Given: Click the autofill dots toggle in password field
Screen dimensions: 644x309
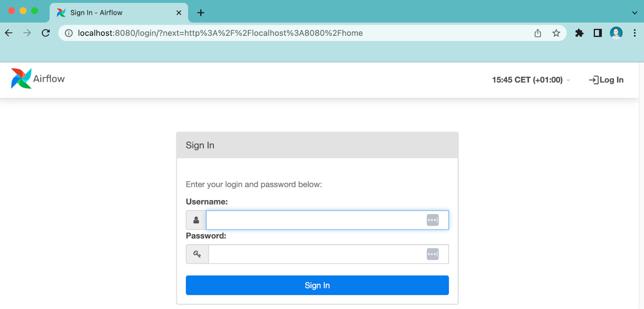Looking at the screenshot, I should tap(433, 254).
